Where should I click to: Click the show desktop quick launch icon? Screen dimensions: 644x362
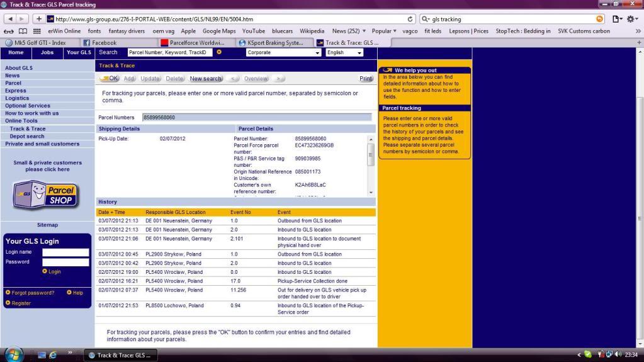(x=42, y=355)
